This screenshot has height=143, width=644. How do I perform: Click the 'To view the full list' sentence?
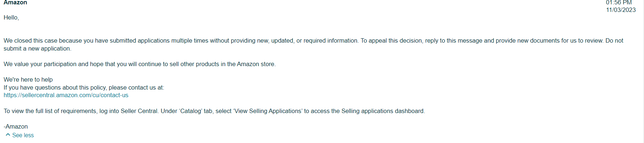click(214, 111)
